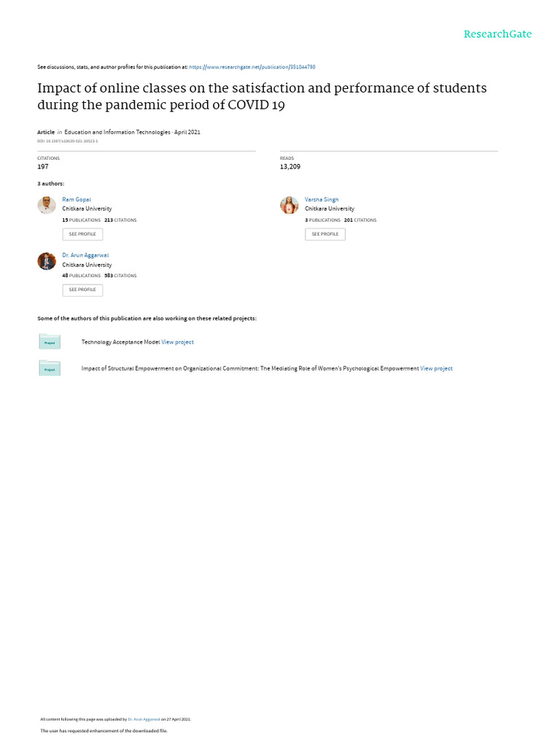Click the reads count 13,209

pos(290,166)
